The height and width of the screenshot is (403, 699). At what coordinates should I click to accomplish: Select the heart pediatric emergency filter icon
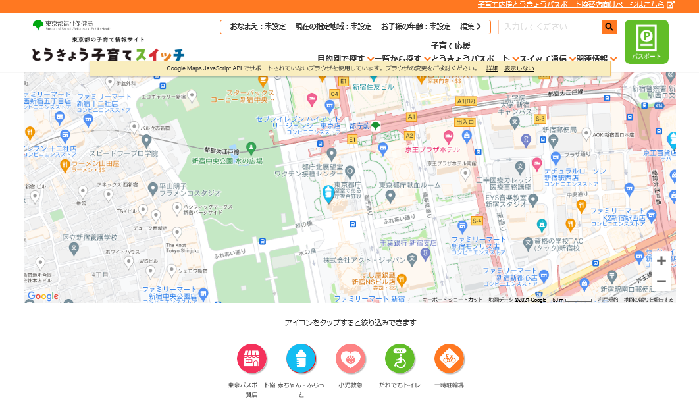(x=350, y=358)
